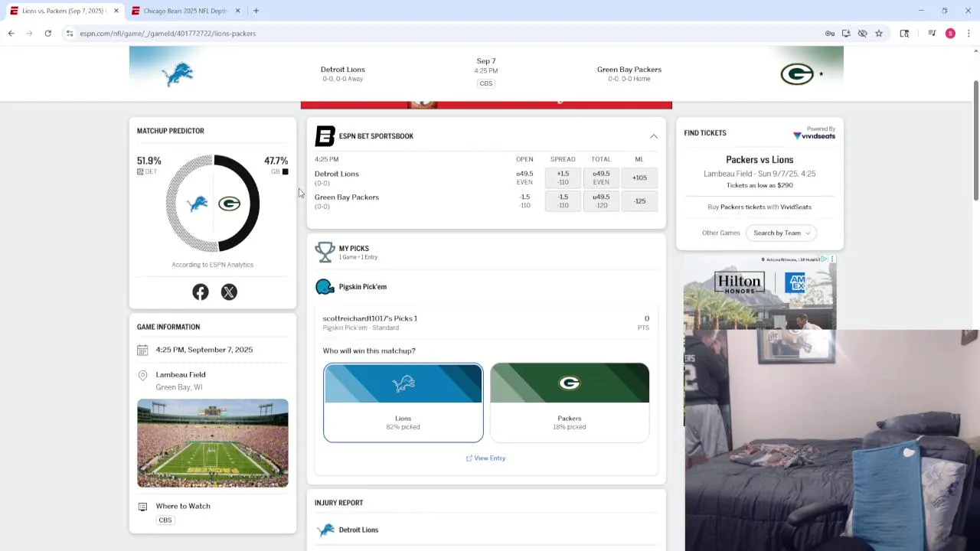This screenshot has height=551, width=980.
Task: Go back using browser back arrow
Action: 11,33
